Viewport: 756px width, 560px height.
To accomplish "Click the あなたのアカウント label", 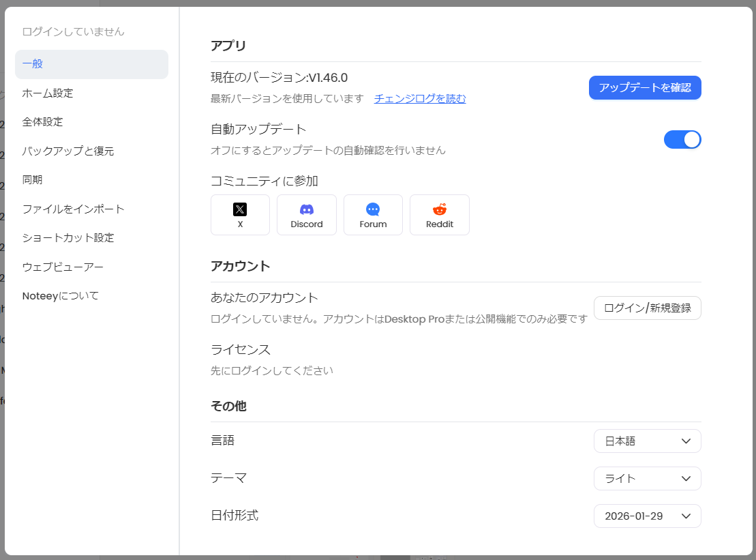I will [264, 297].
